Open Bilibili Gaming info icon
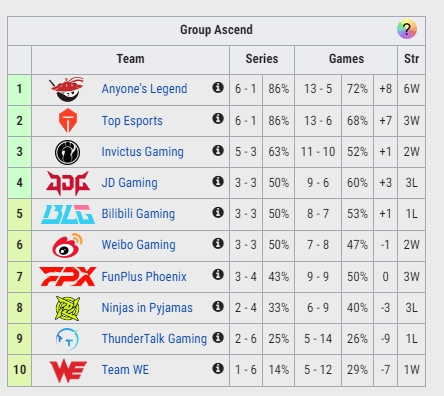This screenshot has width=444, height=396. (x=218, y=212)
